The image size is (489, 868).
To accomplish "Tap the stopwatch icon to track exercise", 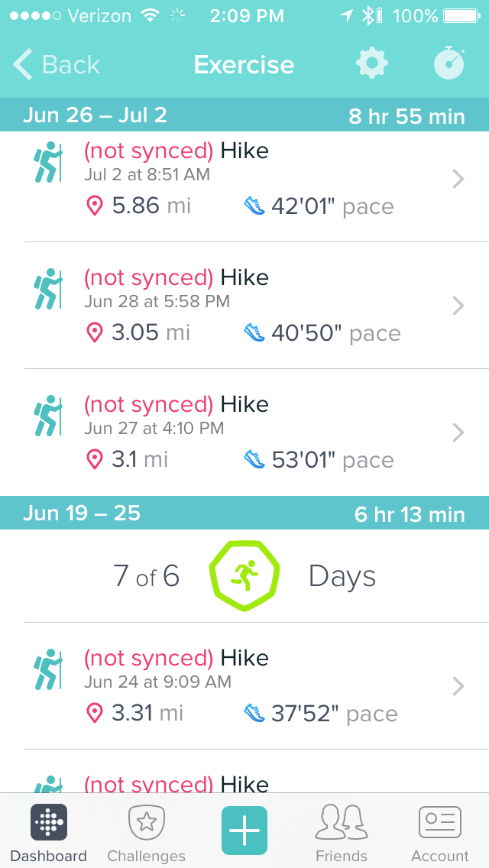I will click(x=449, y=64).
